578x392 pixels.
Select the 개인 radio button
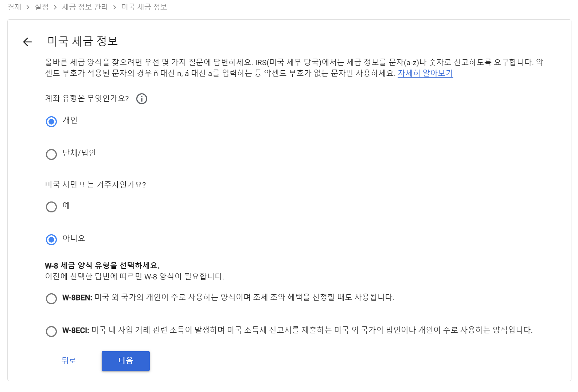pos(51,121)
